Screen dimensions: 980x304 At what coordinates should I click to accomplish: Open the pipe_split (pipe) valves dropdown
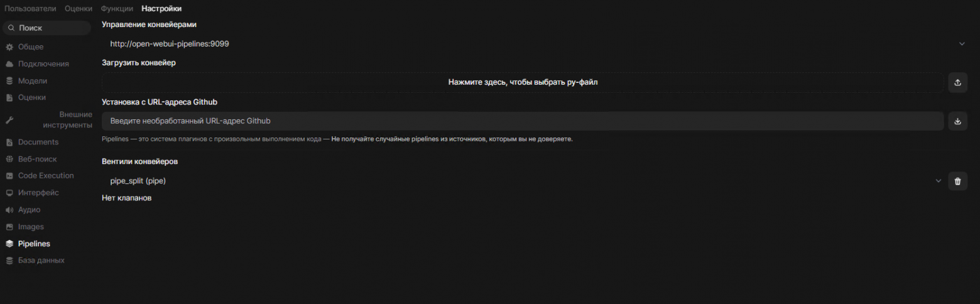(x=939, y=181)
